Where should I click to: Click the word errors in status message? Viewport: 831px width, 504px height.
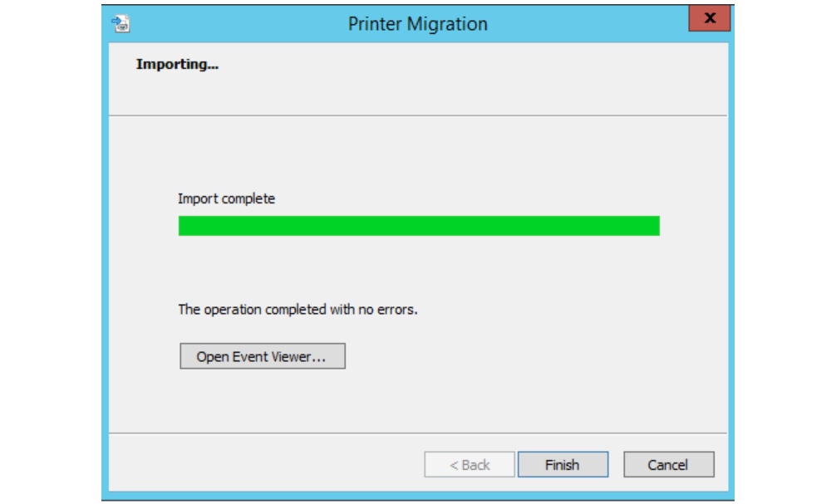[x=396, y=310]
